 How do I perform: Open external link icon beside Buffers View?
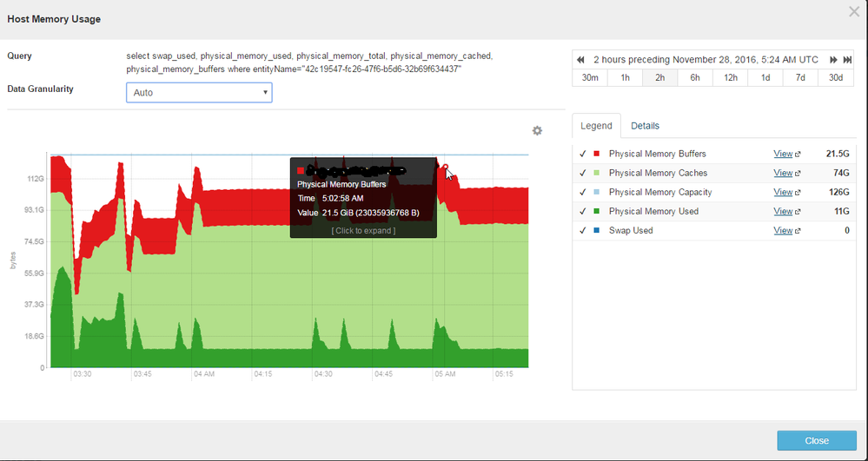click(x=798, y=155)
